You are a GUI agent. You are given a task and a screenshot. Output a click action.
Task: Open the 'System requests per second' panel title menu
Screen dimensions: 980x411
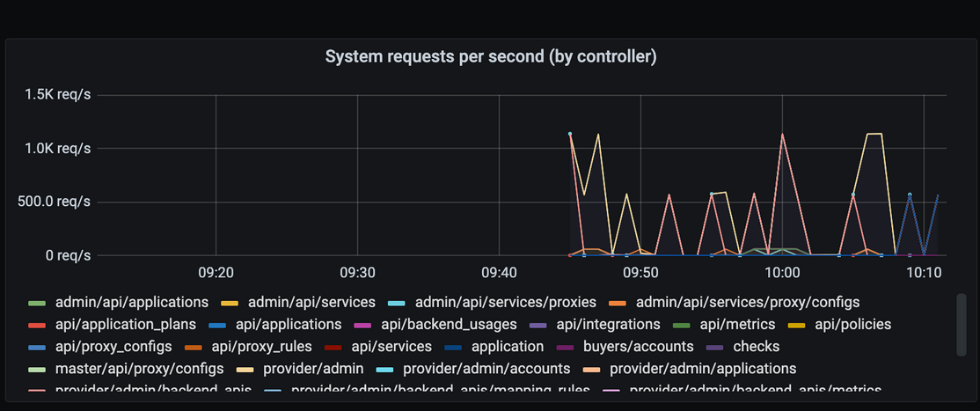pyautogui.click(x=490, y=57)
